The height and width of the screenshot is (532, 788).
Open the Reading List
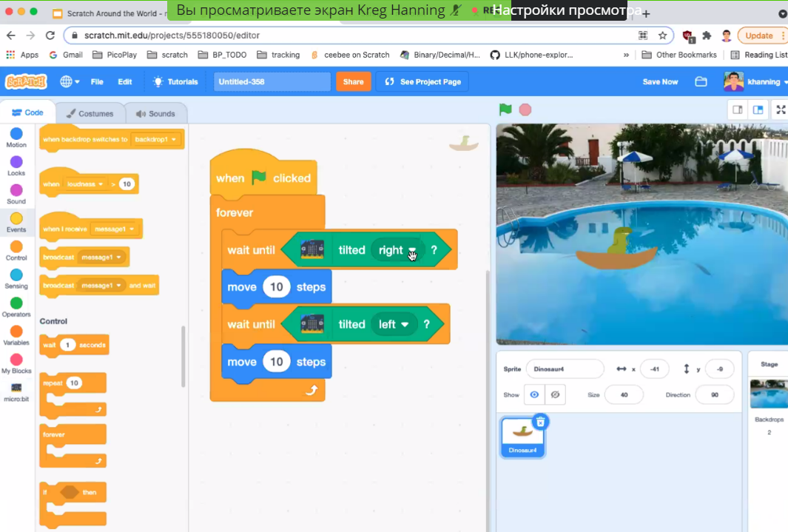pyautogui.click(x=758, y=55)
